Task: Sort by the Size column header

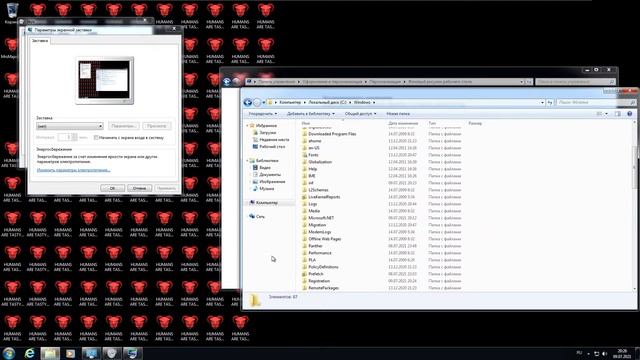Action: [x=475, y=123]
